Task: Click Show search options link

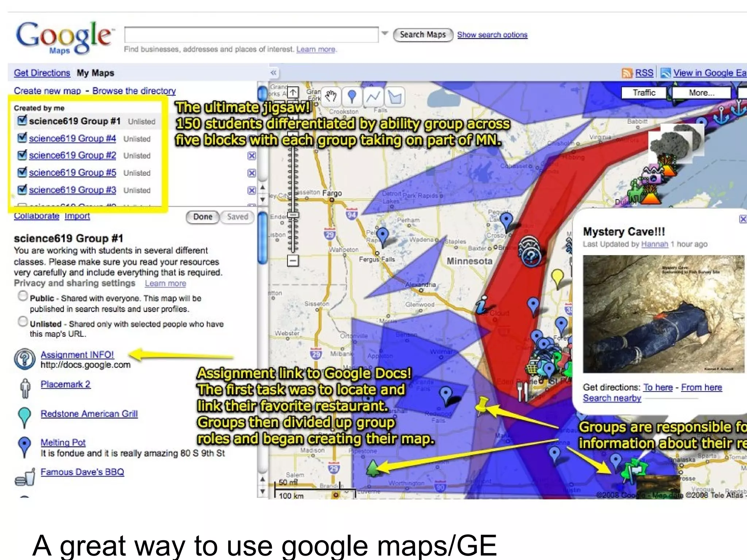Action: (x=492, y=35)
